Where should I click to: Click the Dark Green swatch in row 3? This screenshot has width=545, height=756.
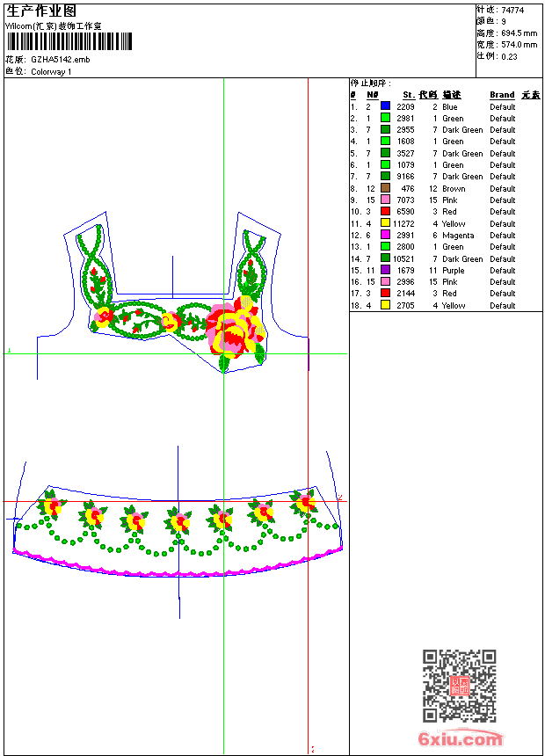pos(385,129)
